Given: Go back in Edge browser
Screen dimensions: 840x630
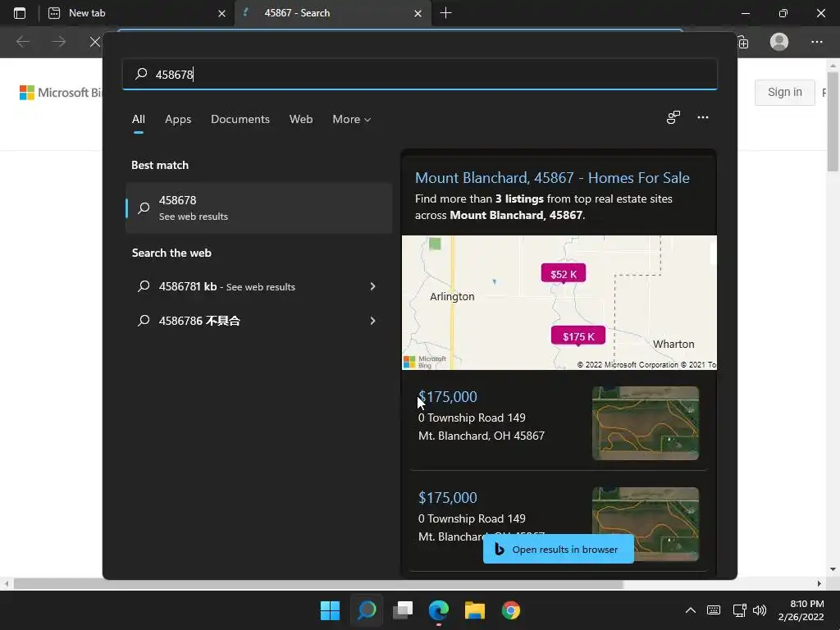Looking at the screenshot, I should [x=22, y=42].
